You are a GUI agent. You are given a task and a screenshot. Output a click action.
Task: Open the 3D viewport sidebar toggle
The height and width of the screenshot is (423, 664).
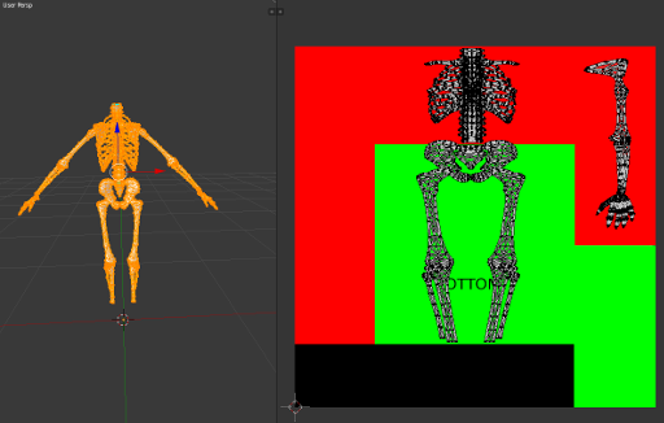(x=272, y=12)
